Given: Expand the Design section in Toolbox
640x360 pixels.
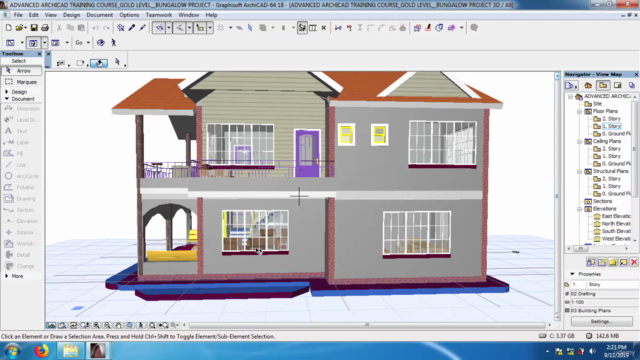Looking at the screenshot, I should [7, 92].
